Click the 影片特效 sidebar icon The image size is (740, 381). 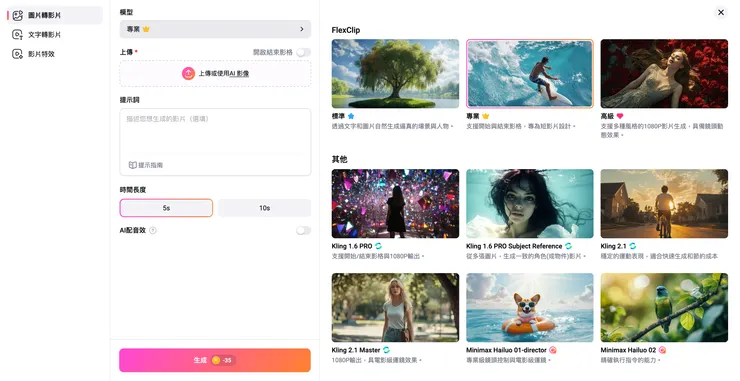[x=17, y=54]
